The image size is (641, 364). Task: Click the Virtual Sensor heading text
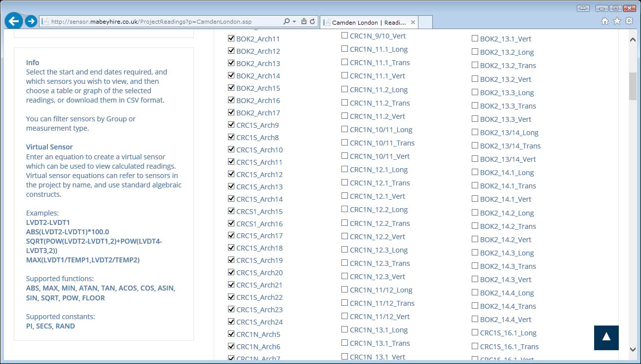click(49, 147)
